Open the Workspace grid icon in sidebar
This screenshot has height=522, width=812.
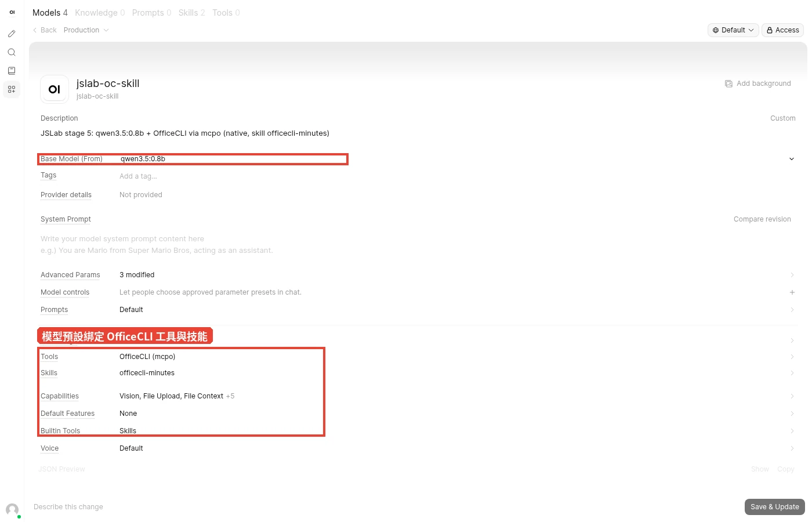click(12, 89)
